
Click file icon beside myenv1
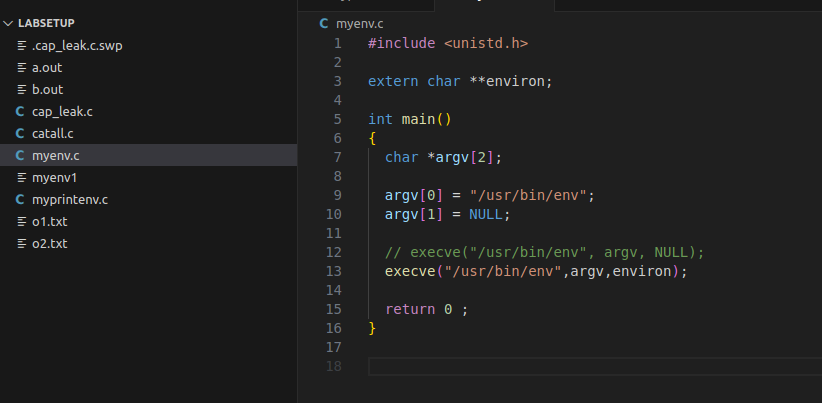click(21, 178)
